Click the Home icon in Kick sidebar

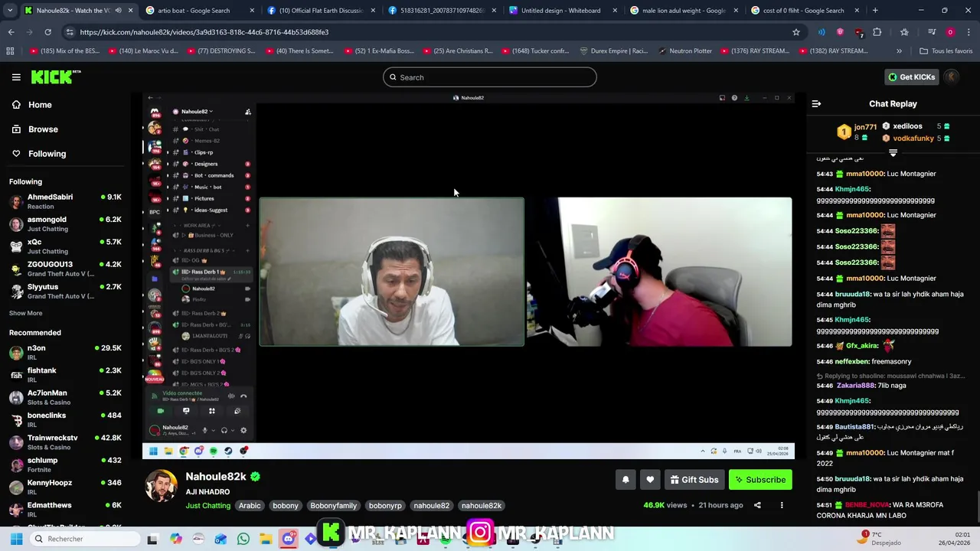click(x=16, y=105)
